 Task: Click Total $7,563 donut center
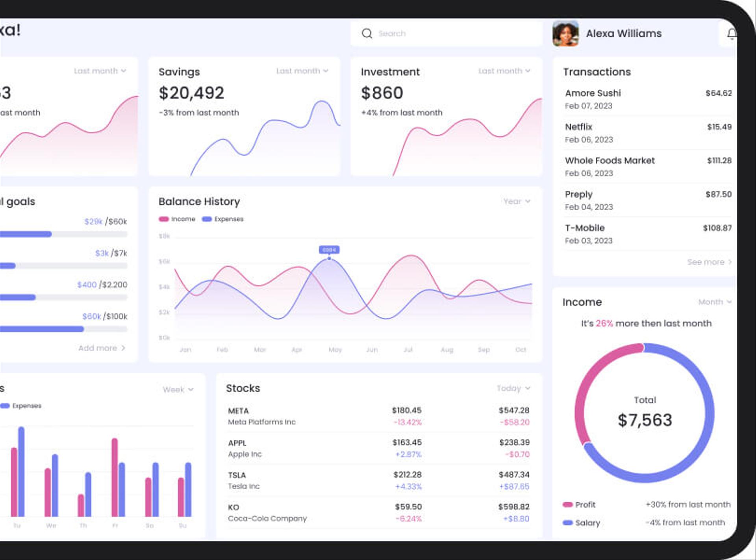pyautogui.click(x=645, y=413)
